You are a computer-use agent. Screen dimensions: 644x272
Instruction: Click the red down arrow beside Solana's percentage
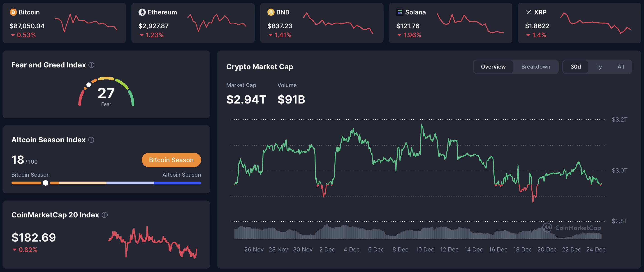(400, 35)
